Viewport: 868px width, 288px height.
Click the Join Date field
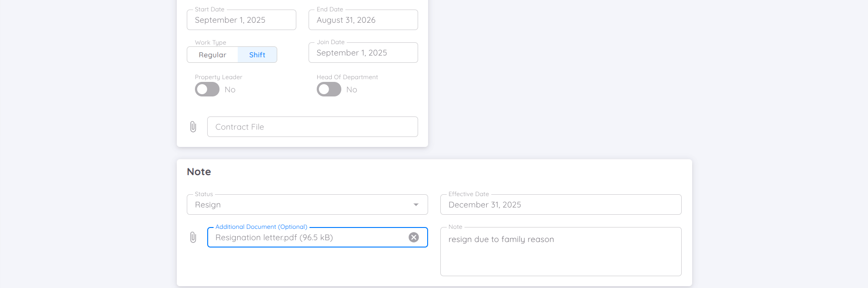pos(363,53)
